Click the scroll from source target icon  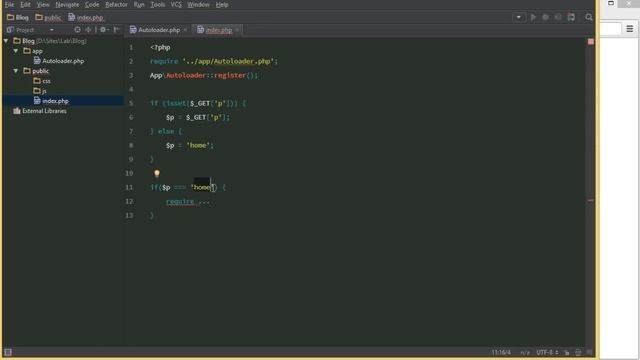click(x=77, y=29)
